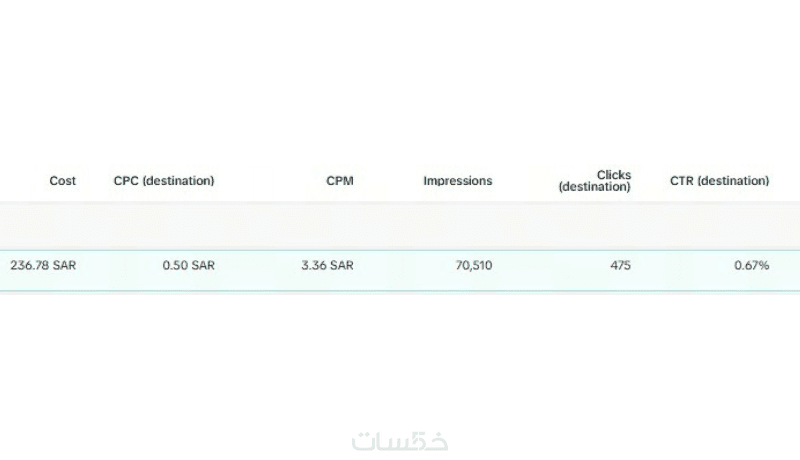
Task: Click the gray cell under CTR (destination)
Action: click(x=719, y=227)
